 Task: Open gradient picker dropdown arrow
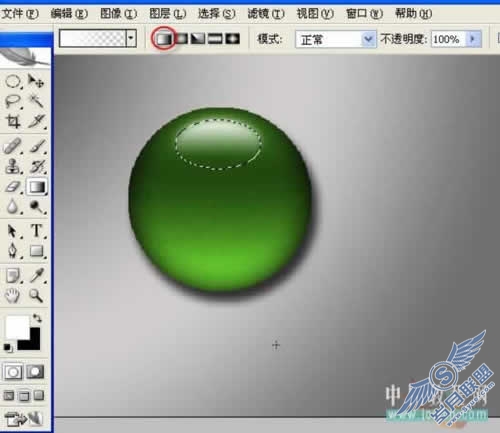(x=131, y=39)
